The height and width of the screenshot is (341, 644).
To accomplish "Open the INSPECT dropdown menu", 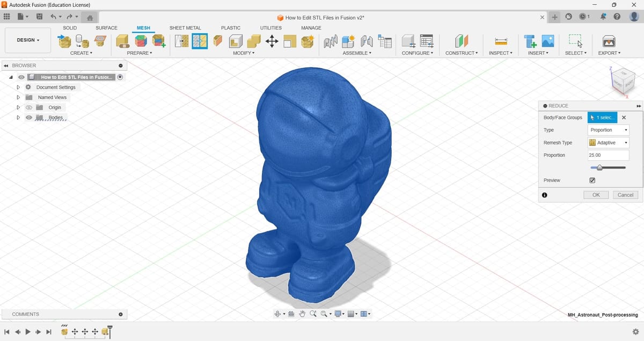I will (x=501, y=53).
